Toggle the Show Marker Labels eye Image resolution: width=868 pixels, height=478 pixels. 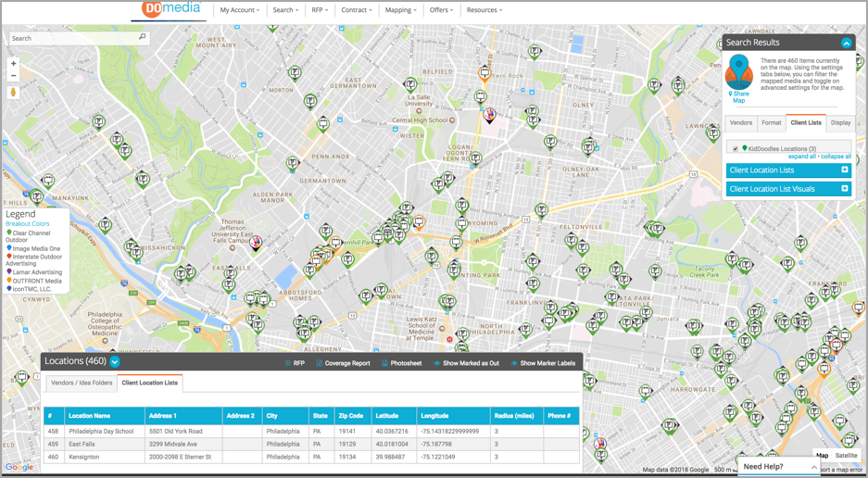click(514, 363)
